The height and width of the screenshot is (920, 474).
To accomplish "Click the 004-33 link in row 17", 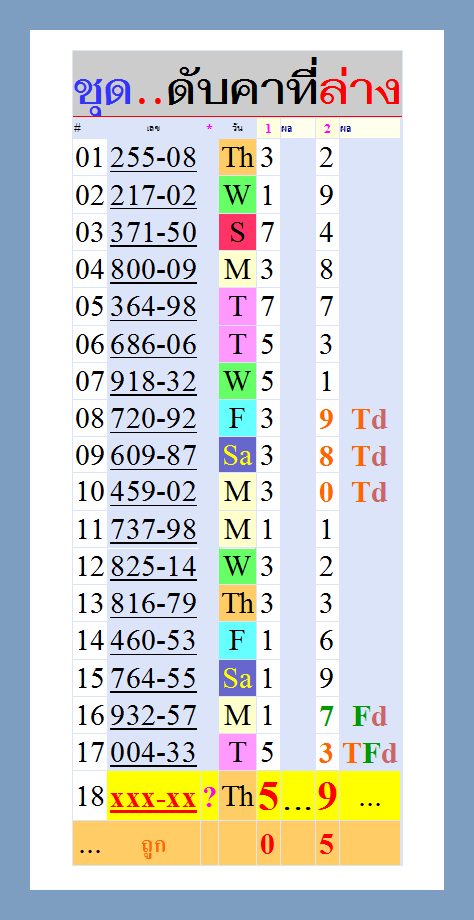I will [x=153, y=752].
